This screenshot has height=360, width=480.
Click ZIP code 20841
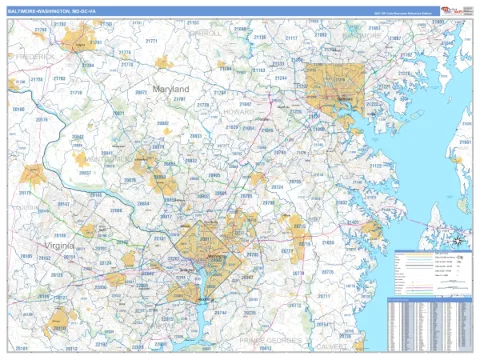tap(107, 153)
